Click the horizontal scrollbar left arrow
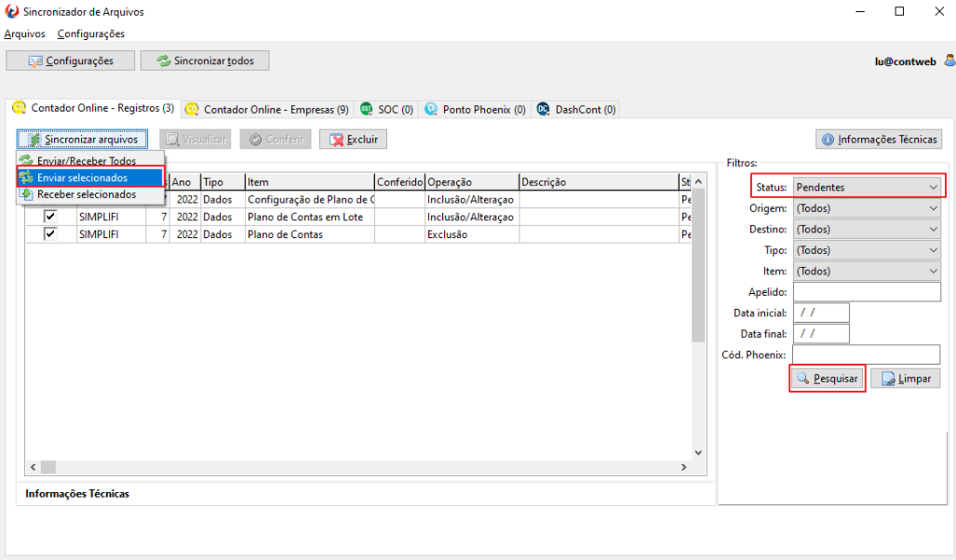Image resolution: width=956 pixels, height=560 pixels. tap(33, 467)
